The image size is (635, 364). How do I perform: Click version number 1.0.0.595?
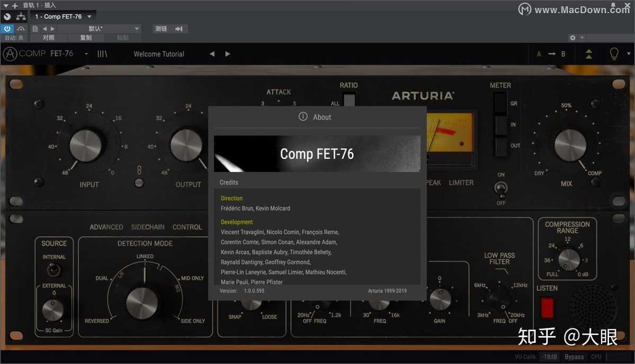(254, 291)
